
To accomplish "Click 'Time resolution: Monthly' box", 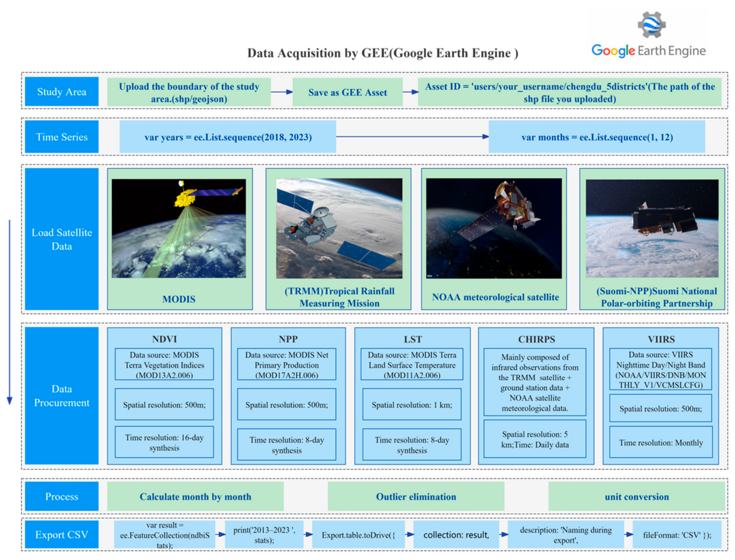I will pyautogui.click(x=660, y=442).
